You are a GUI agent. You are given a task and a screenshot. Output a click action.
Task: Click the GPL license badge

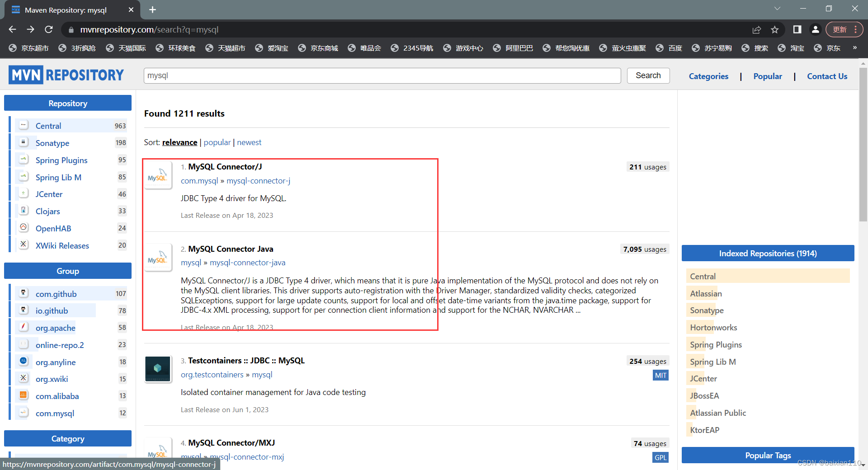(660, 458)
